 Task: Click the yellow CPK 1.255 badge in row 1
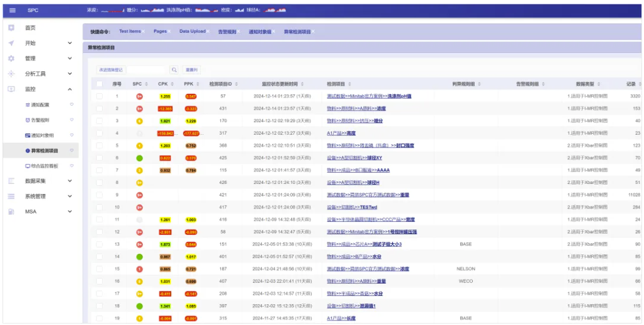[166, 96]
